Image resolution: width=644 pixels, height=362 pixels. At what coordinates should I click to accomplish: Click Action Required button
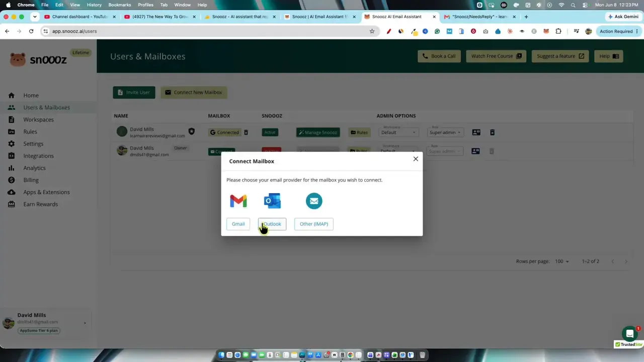click(618, 31)
